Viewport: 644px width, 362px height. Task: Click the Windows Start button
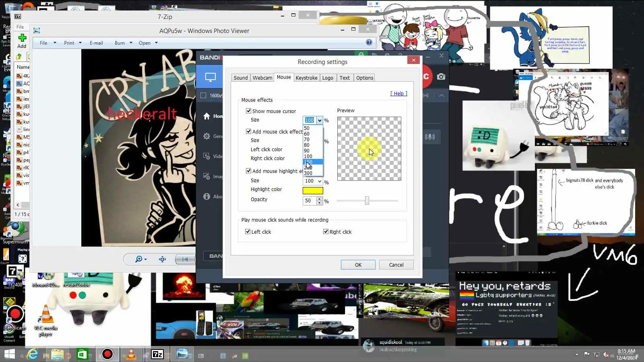(x=9, y=354)
